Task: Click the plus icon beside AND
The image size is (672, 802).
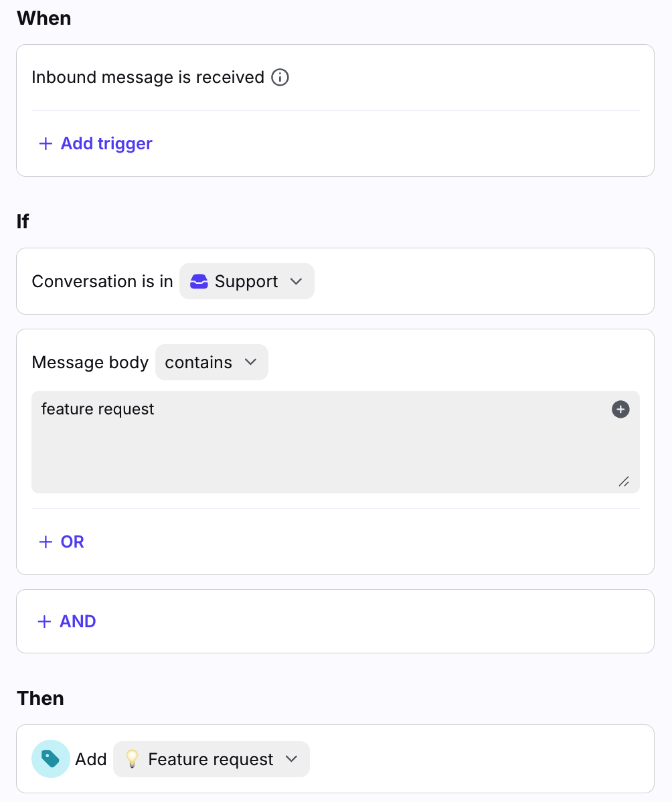Action: click(x=45, y=622)
